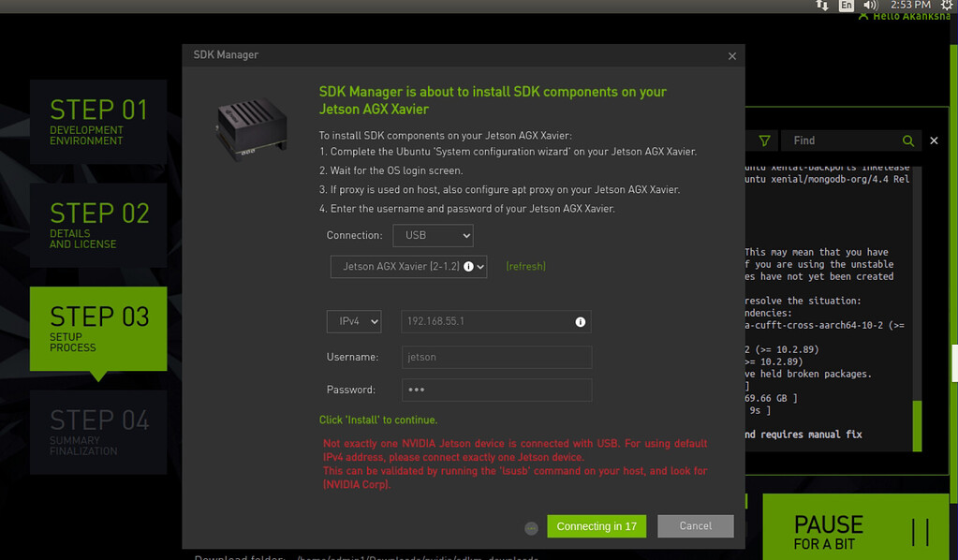Viewport: 958px width, 560px height.
Task: Click terminal line 've held broken packages.'
Action: click(808, 374)
